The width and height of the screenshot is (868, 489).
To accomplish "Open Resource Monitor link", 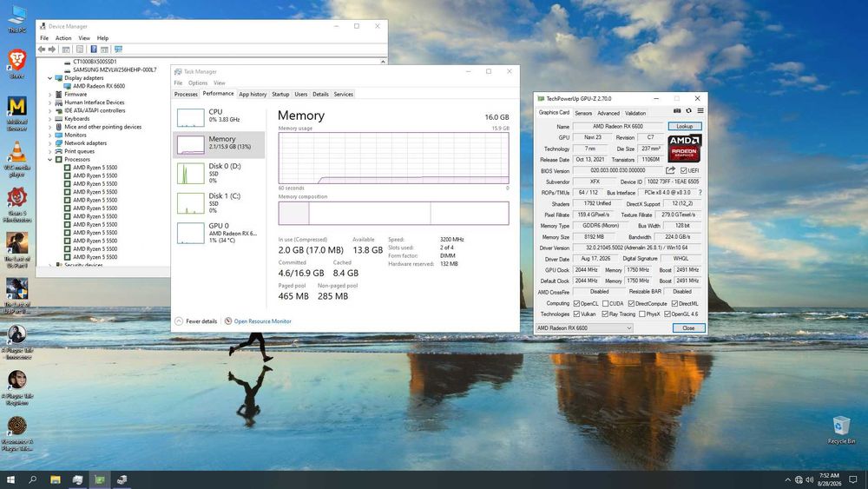I will click(x=258, y=321).
